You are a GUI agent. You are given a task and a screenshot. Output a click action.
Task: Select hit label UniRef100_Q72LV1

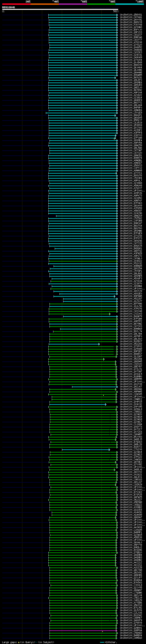click(131, 369)
